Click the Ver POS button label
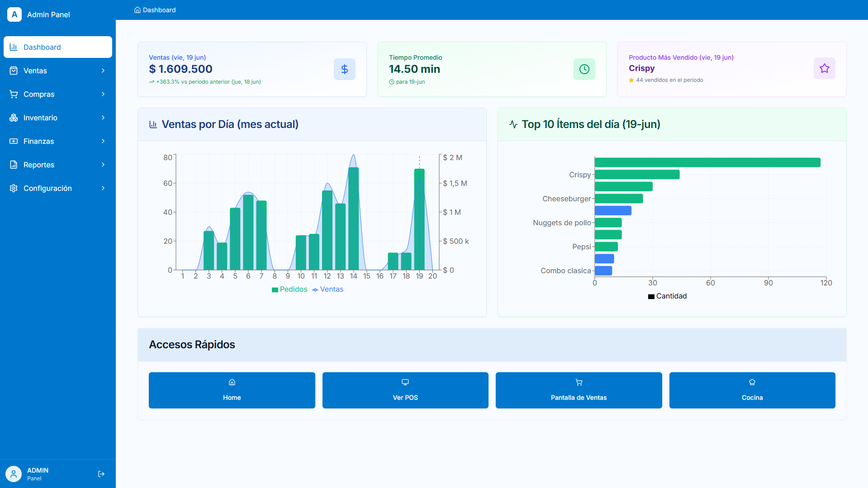This screenshot has height=488, width=868. click(x=405, y=398)
